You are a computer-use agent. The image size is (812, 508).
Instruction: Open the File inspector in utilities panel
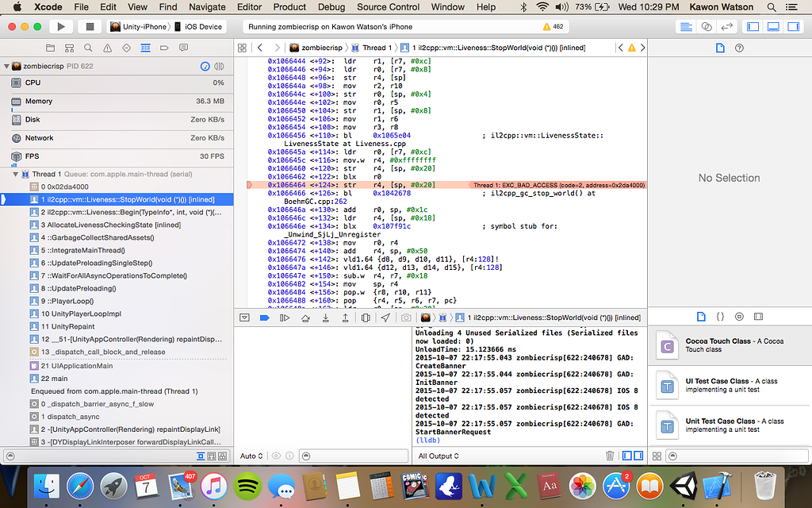click(720, 48)
